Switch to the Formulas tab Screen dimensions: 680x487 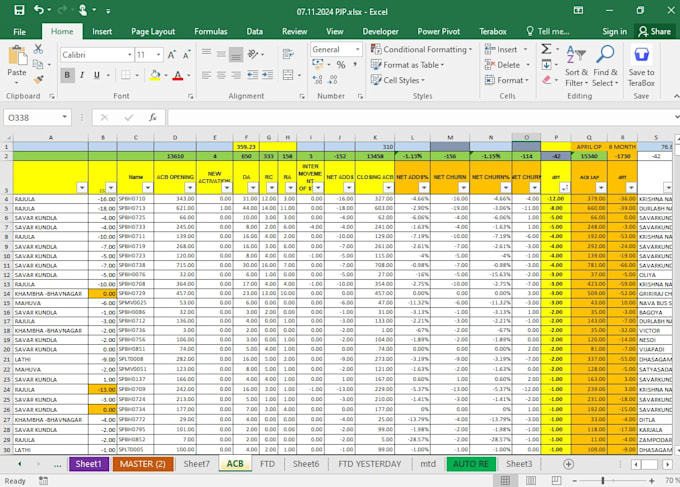click(x=211, y=32)
